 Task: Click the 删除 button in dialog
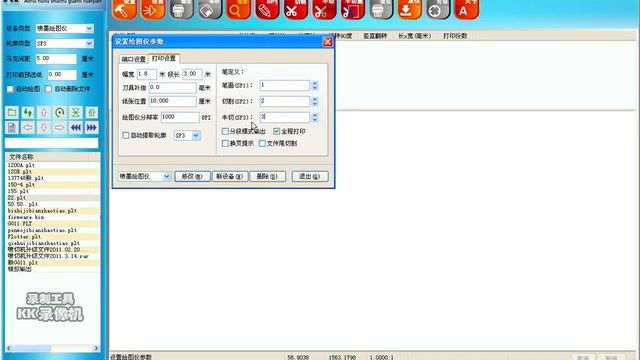[267, 176]
